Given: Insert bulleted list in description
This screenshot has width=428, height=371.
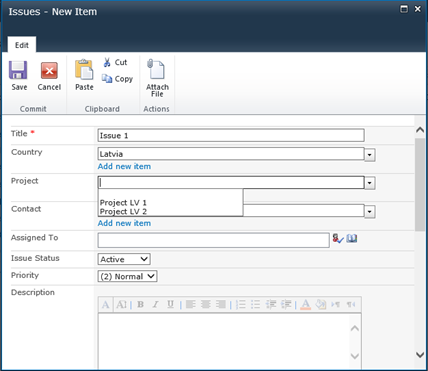Looking at the screenshot, I should 255,304.
